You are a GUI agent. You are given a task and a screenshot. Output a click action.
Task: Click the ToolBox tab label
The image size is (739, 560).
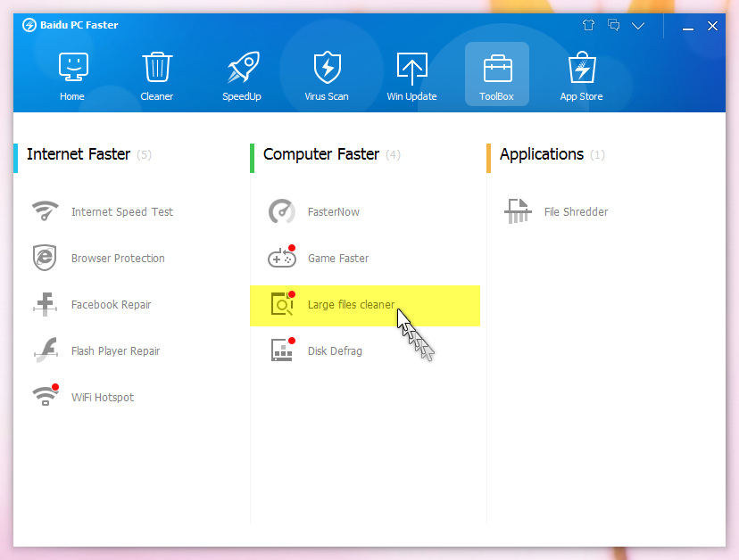(x=497, y=96)
